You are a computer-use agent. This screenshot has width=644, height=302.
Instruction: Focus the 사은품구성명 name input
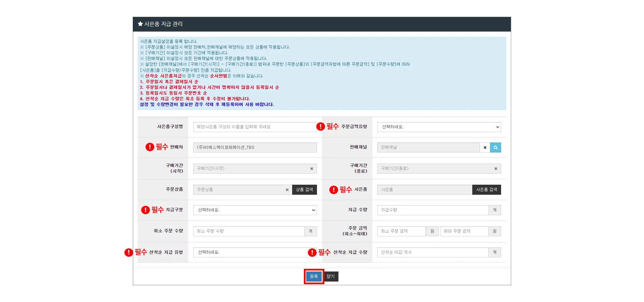click(255, 127)
